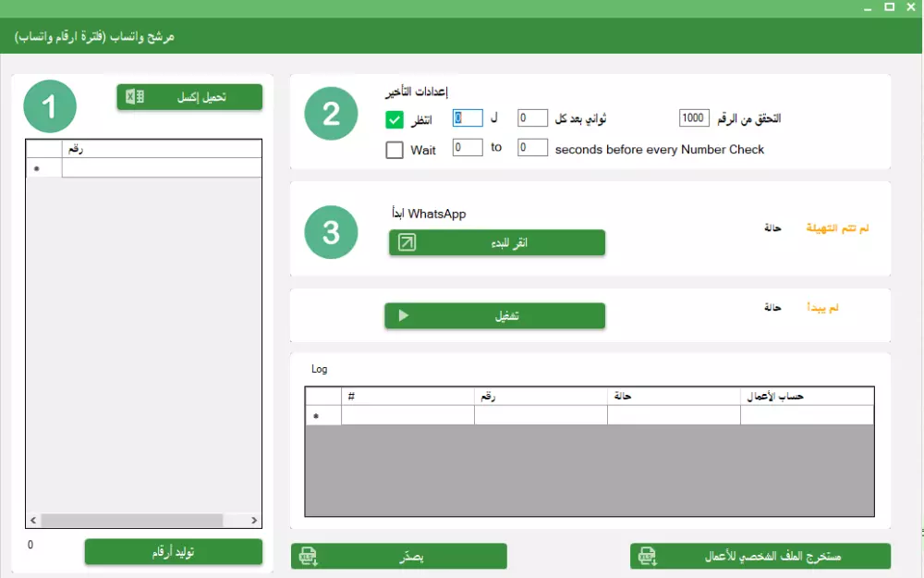This screenshot has width=924, height=578.
Task: Click the 1000 number check field
Action: (694, 118)
